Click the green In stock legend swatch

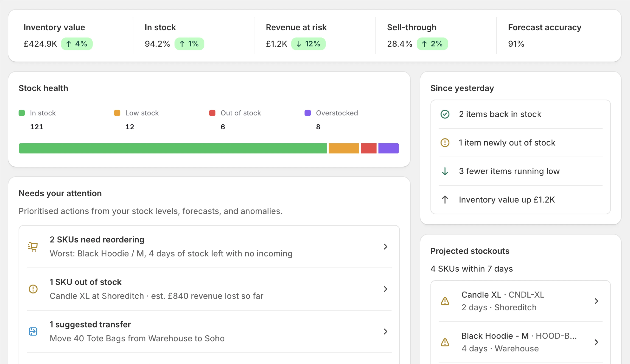tap(22, 113)
